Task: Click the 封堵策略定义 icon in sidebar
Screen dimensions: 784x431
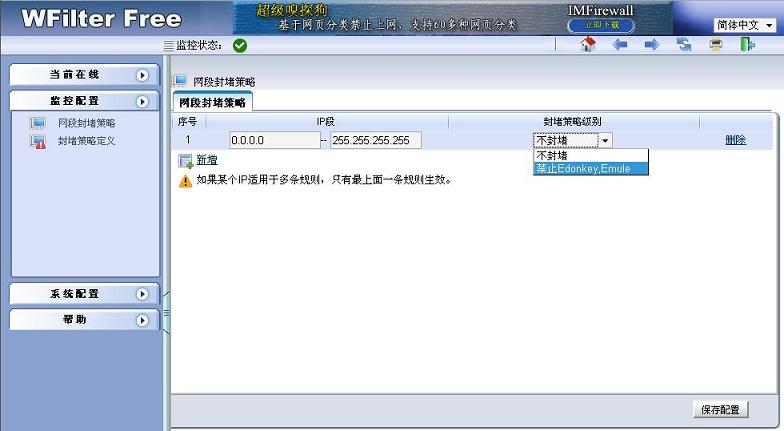Action: click(38, 142)
